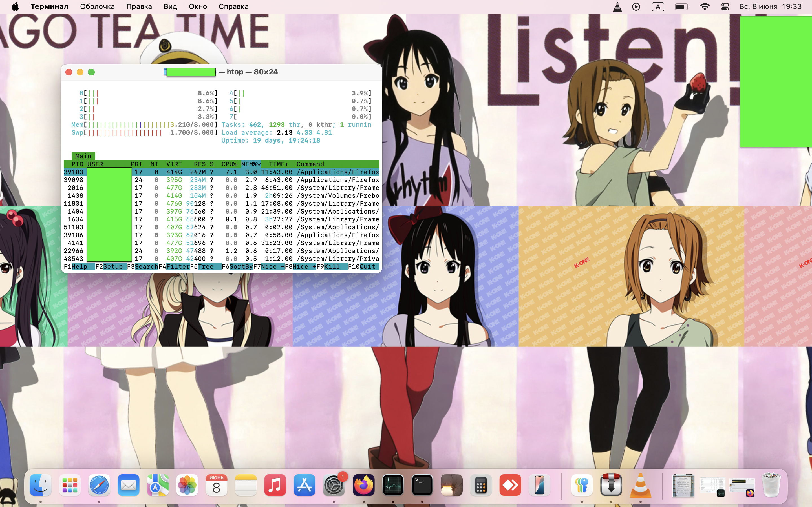Select the Main tab in htop
Image resolution: width=812 pixels, height=507 pixels.
tap(83, 156)
